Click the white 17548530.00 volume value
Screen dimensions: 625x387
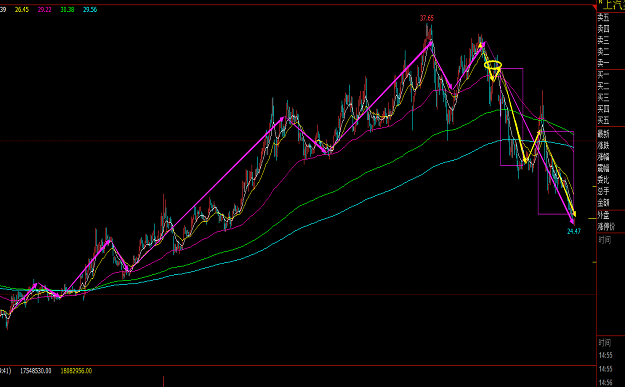tap(36, 371)
